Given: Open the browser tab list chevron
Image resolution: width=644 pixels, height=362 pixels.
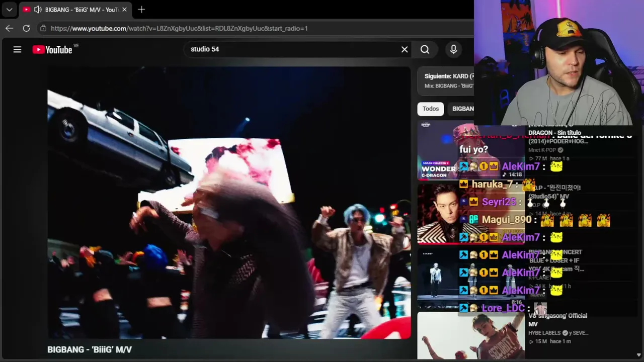Looking at the screenshot, I should pos(9,10).
